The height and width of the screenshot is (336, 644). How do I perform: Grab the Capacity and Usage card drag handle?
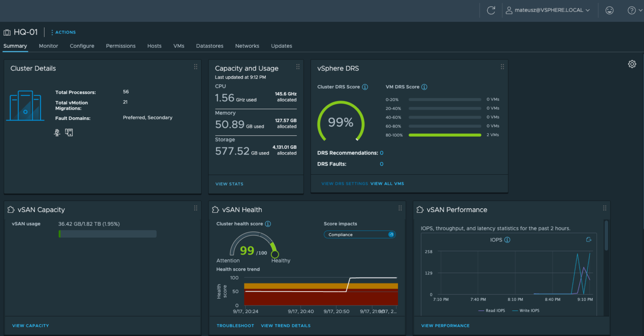(298, 67)
